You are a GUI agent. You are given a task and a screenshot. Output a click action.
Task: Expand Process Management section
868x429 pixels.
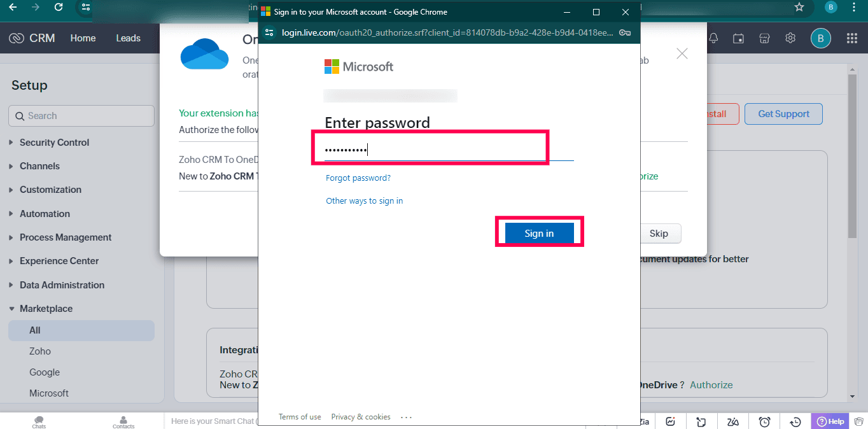(66, 237)
